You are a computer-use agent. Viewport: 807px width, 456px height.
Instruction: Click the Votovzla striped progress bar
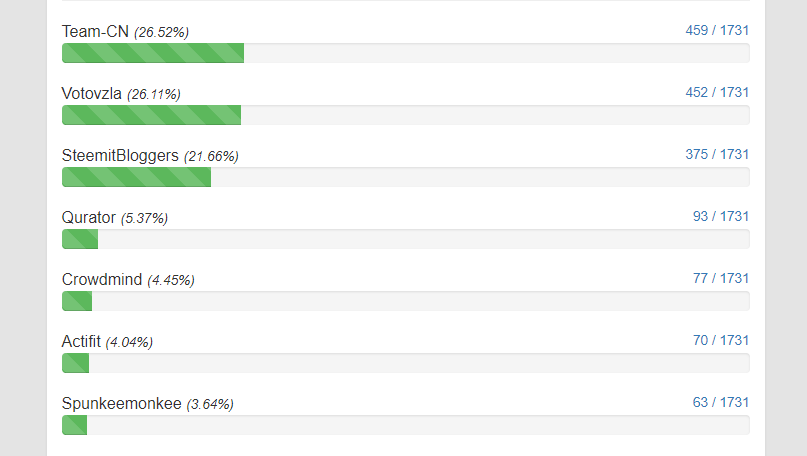point(151,115)
